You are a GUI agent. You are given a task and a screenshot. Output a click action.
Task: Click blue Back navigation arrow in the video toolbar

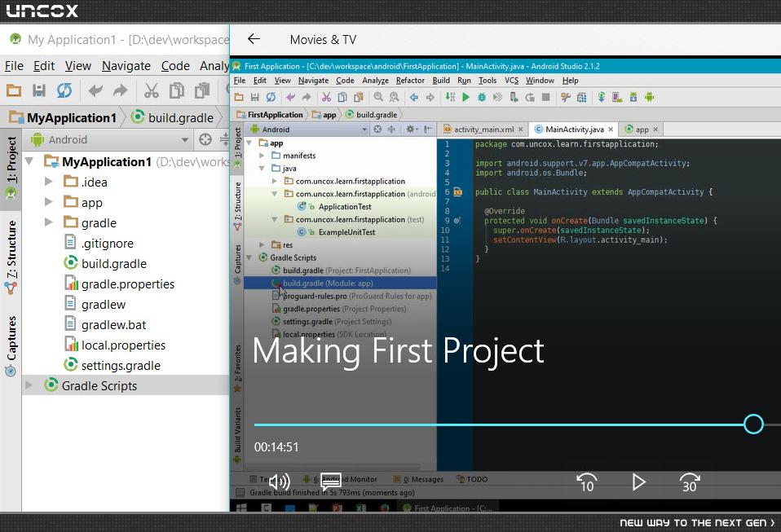[x=414, y=97]
